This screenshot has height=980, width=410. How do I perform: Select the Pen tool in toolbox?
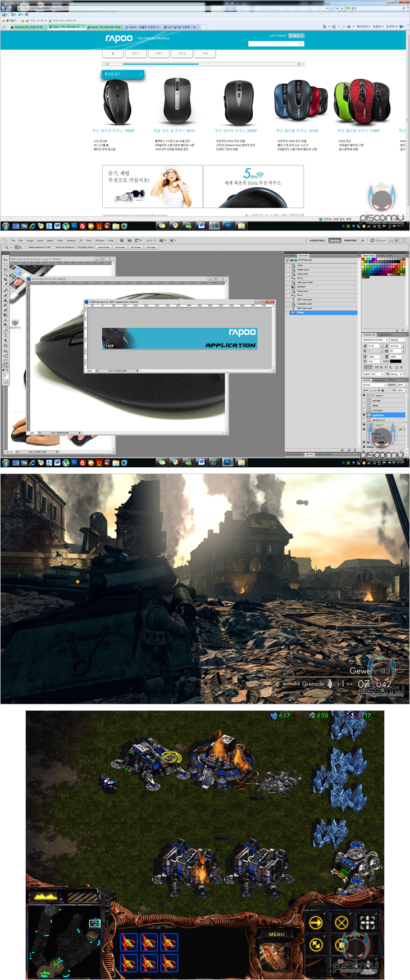pos(6,331)
